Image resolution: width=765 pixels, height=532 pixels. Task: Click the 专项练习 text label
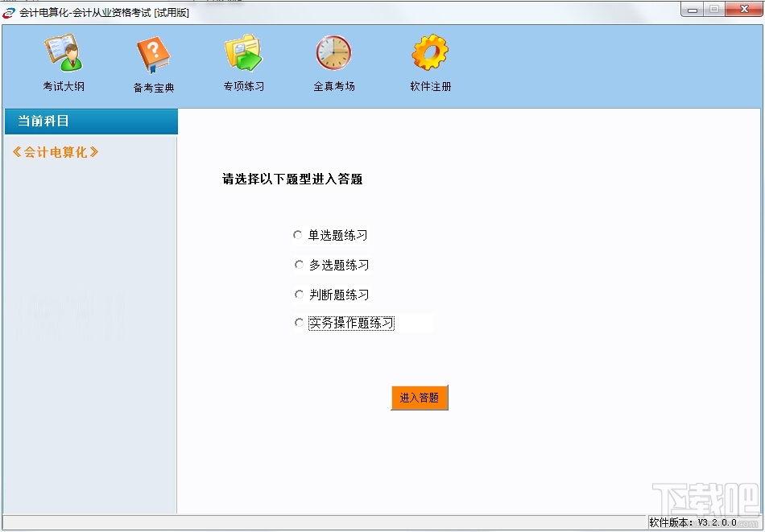244,86
